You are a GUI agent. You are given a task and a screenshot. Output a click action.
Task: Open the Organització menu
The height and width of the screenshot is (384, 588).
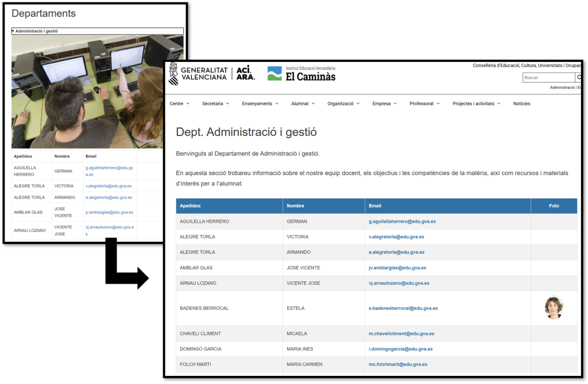[x=343, y=104]
